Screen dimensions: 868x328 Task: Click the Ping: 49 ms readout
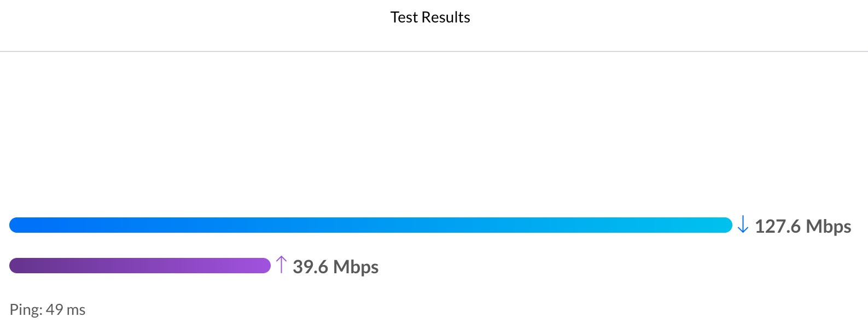pos(48,309)
